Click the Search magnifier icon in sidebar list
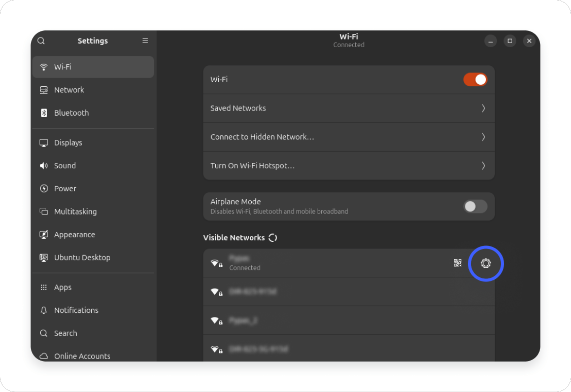 pos(44,333)
